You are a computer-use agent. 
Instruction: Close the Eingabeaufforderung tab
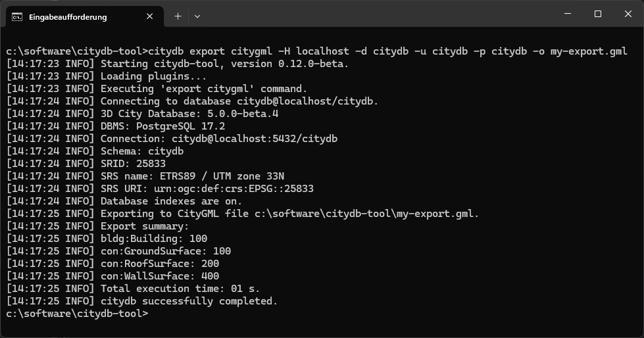(150, 16)
